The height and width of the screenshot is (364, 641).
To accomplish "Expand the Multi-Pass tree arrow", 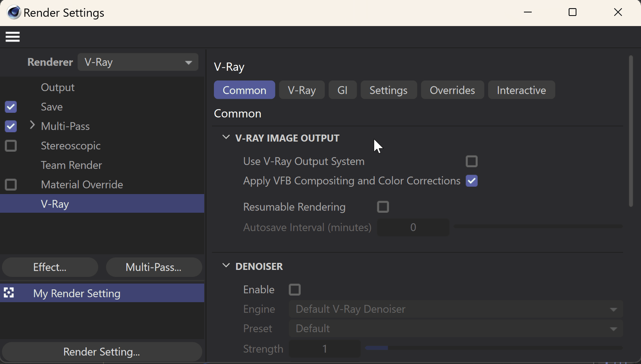I will tap(32, 125).
